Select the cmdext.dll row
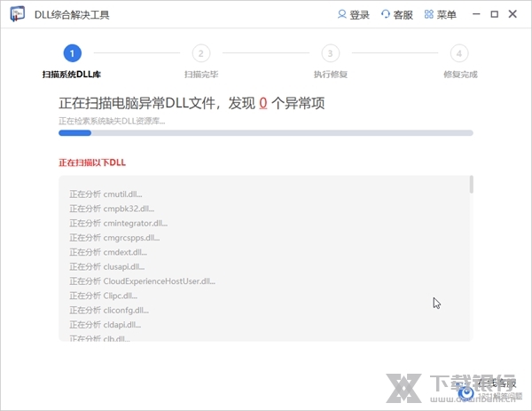This screenshot has height=411, width=532. pyautogui.click(x=108, y=252)
